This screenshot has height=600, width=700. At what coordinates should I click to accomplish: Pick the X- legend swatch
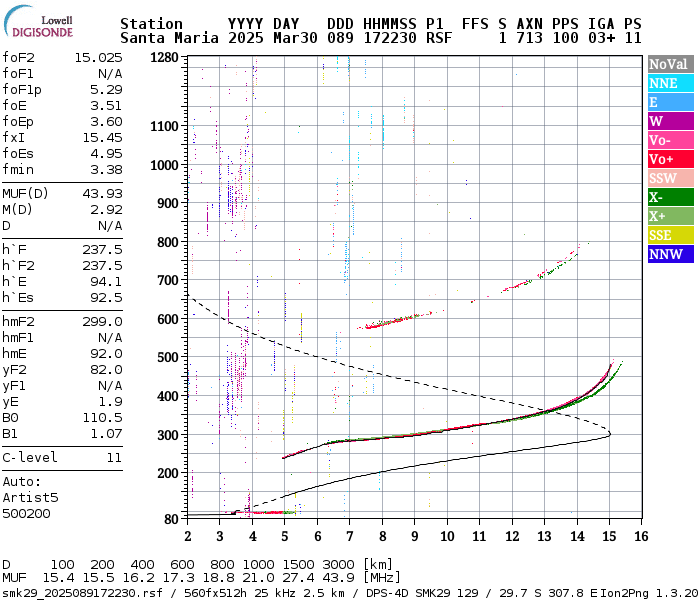[671, 197]
